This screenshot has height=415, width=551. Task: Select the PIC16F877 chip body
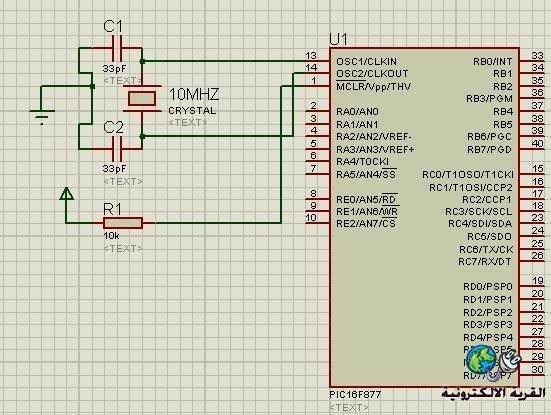point(424,217)
